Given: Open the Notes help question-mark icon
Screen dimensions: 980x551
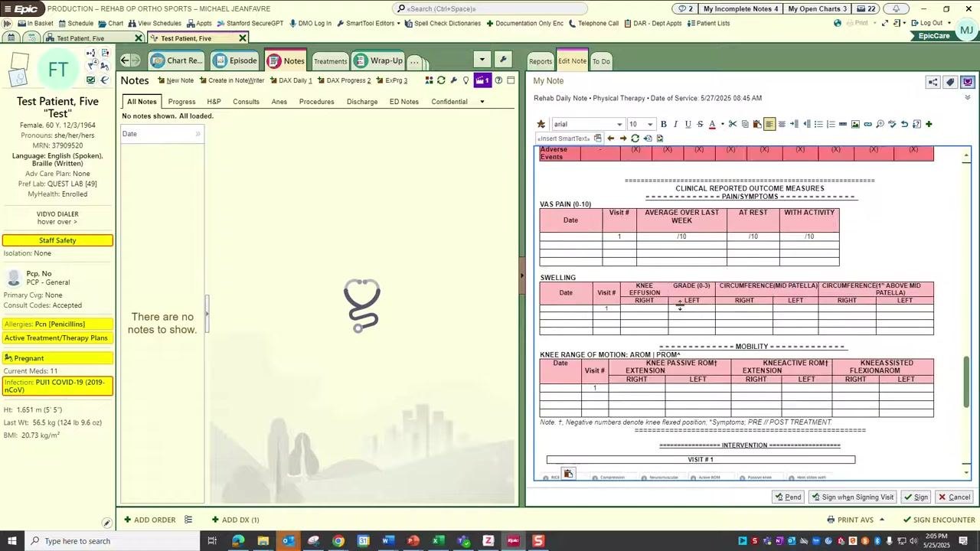Looking at the screenshot, I should coord(498,80).
